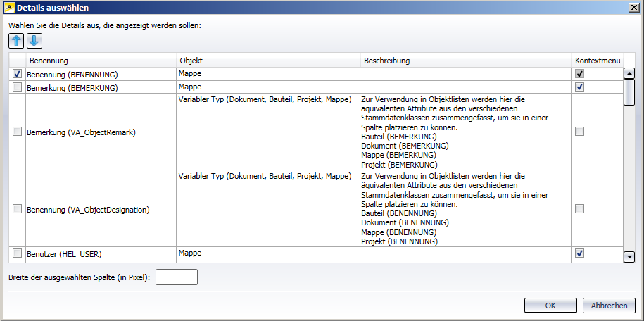Enable the Bemerkung (BEMERKUNG) row checkbox

pos(18,87)
